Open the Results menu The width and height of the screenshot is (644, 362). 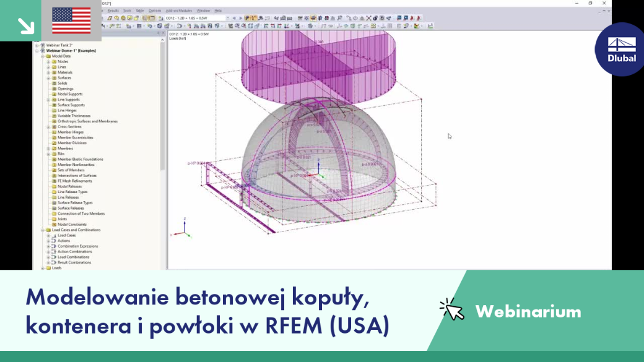113,11
